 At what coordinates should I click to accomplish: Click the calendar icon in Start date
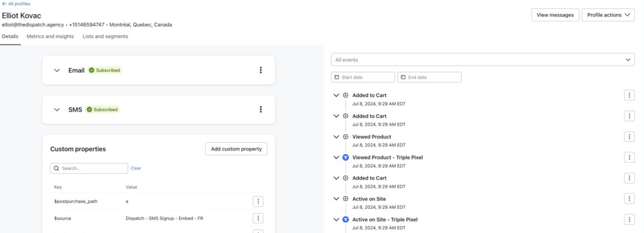(x=337, y=77)
